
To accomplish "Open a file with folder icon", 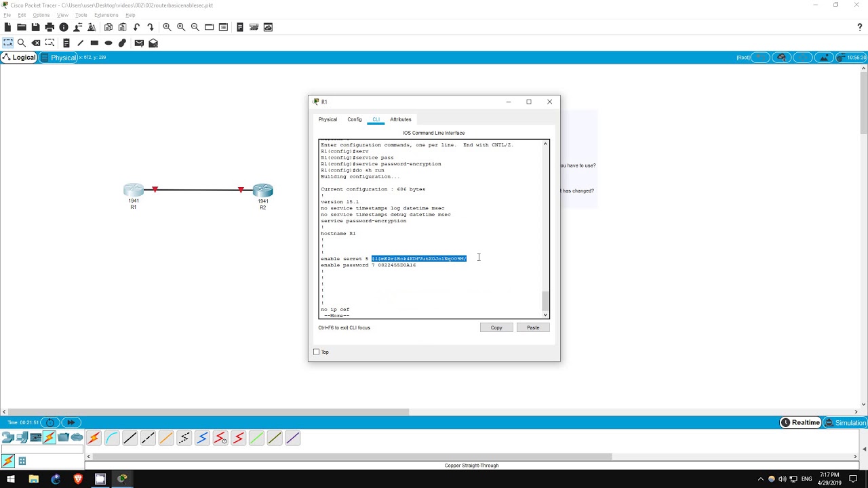I will coord(22,27).
